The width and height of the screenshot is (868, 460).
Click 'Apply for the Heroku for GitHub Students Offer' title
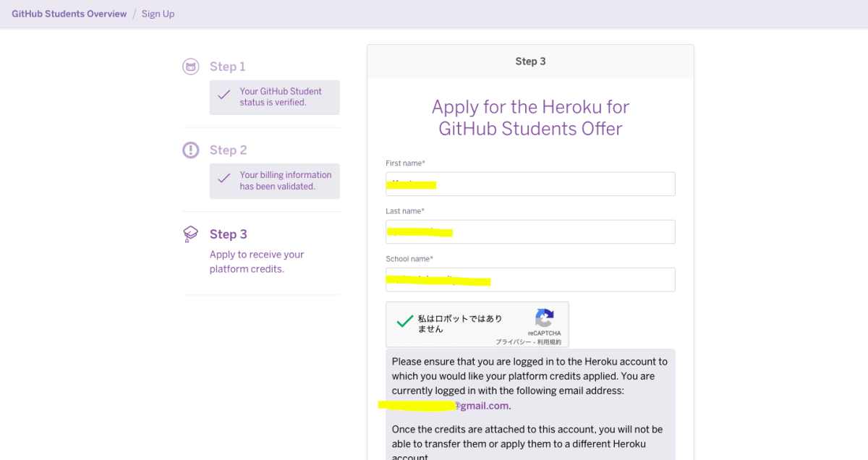pyautogui.click(x=530, y=118)
